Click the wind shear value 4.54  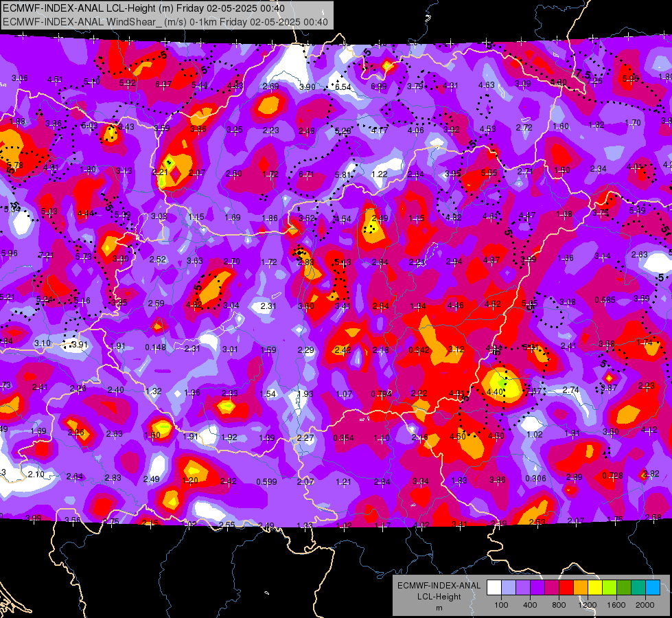pos(343,219)
